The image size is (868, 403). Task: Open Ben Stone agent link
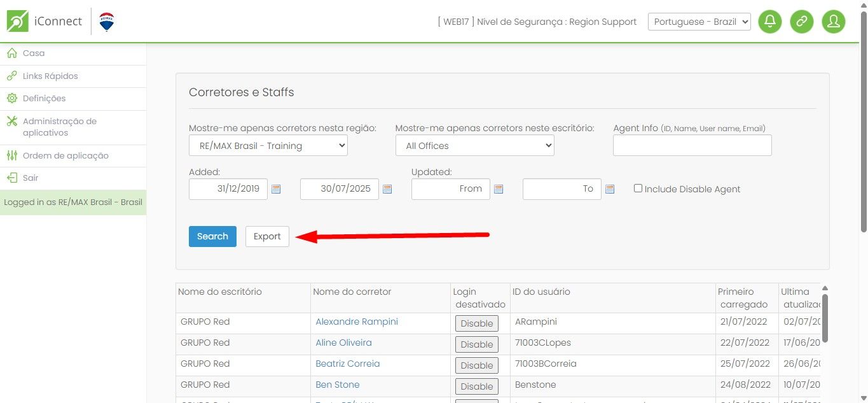[338, 385]
